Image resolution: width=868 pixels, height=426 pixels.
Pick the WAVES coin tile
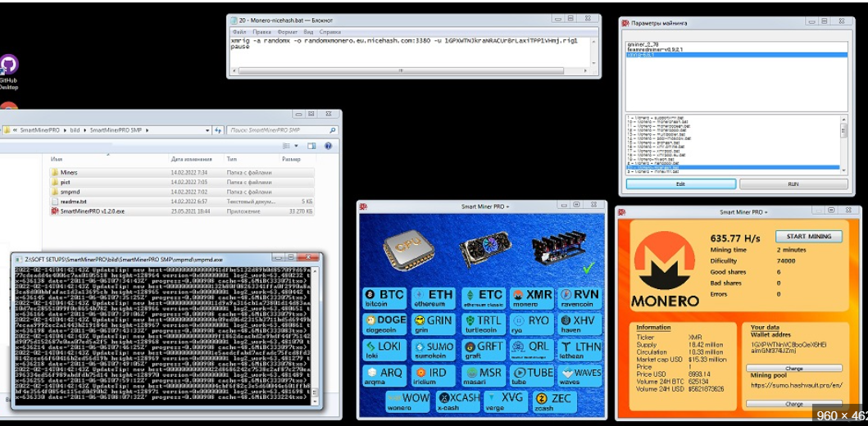click(580, 376)
